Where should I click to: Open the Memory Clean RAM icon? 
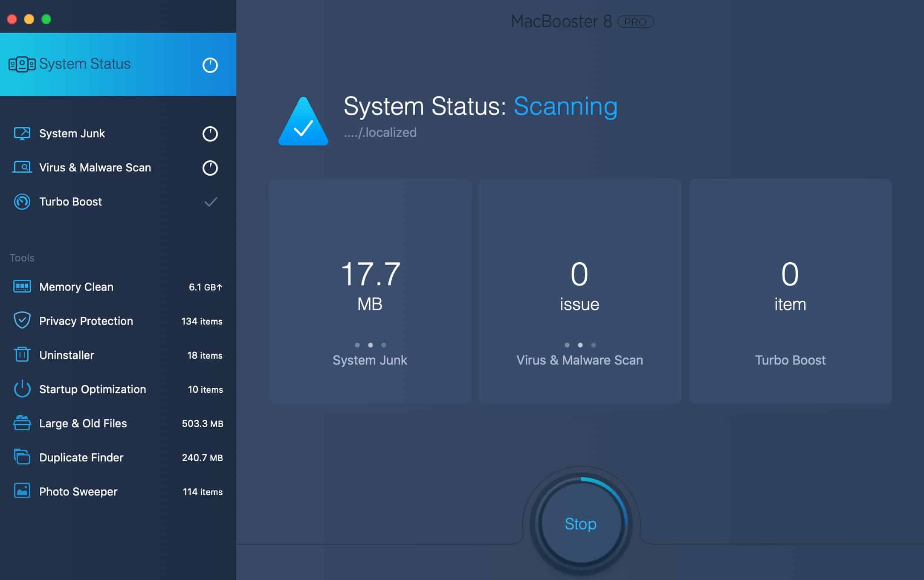point(23,287)
